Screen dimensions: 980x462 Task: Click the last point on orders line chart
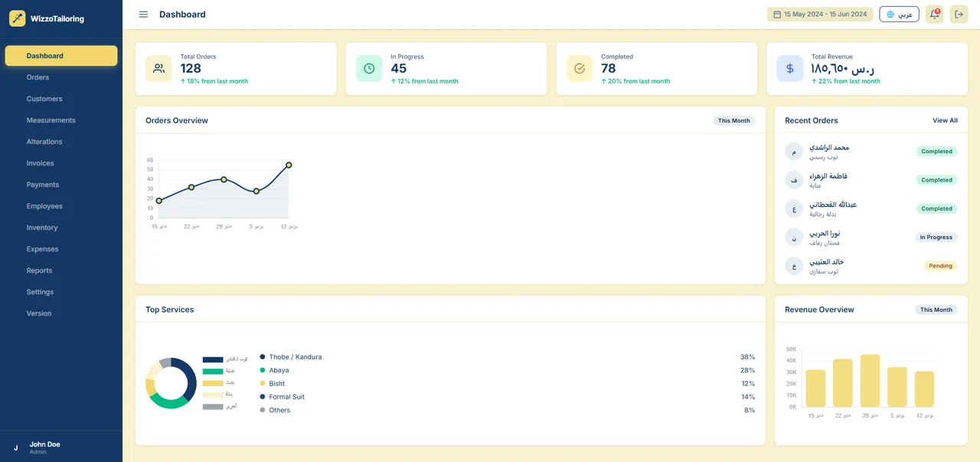[x=289, y=165]
